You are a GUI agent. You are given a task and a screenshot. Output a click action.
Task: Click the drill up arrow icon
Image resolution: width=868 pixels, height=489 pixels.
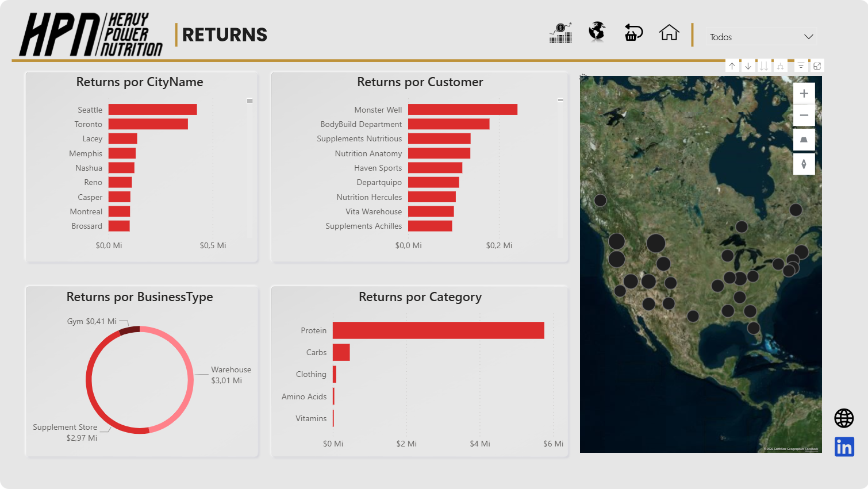pos(732,66)
